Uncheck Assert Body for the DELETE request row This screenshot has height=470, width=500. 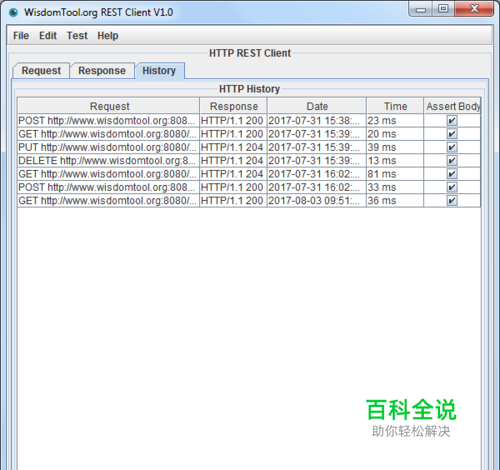452,161
